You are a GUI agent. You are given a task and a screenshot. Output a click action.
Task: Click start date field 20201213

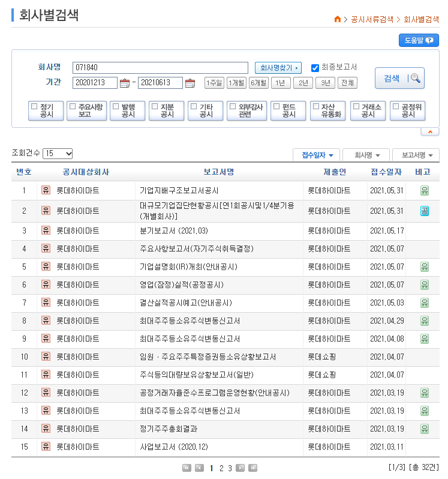(95, 83)
